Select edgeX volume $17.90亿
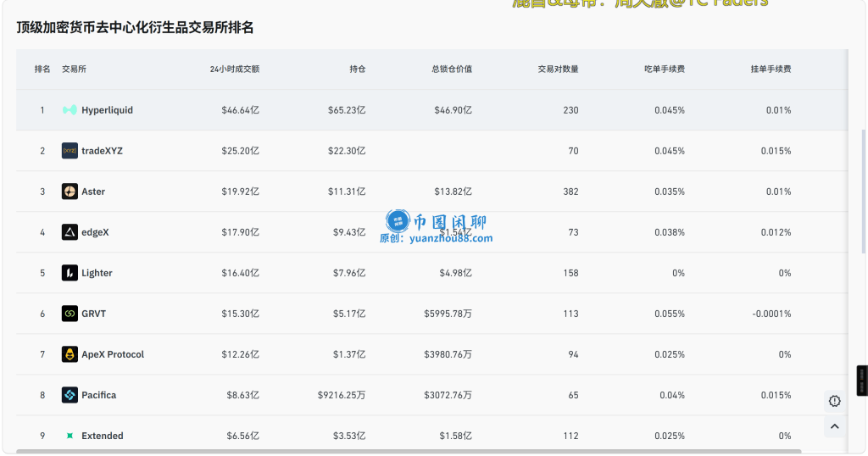The width and height of the screenshot is (868, 456). (240, 232)
